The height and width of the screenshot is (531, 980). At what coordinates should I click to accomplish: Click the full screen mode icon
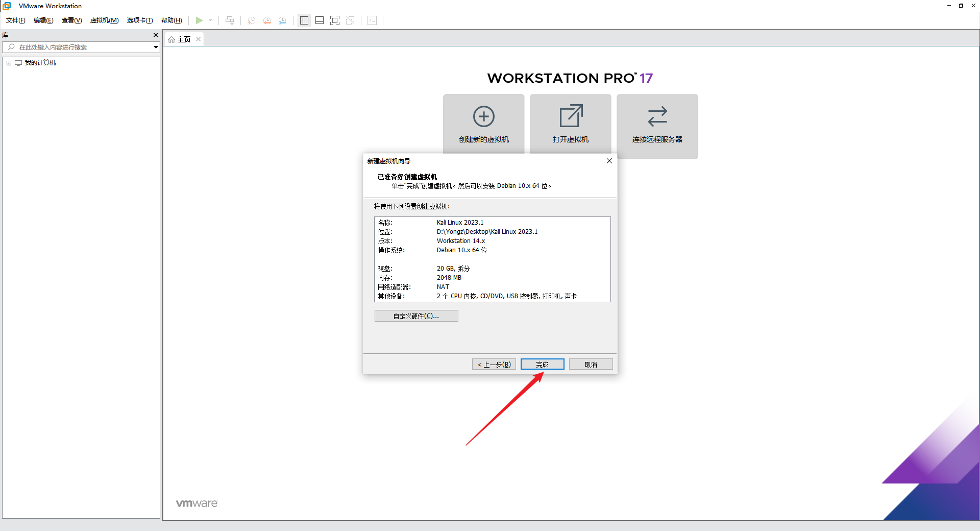pyautogui.click(x=335, y=20)
